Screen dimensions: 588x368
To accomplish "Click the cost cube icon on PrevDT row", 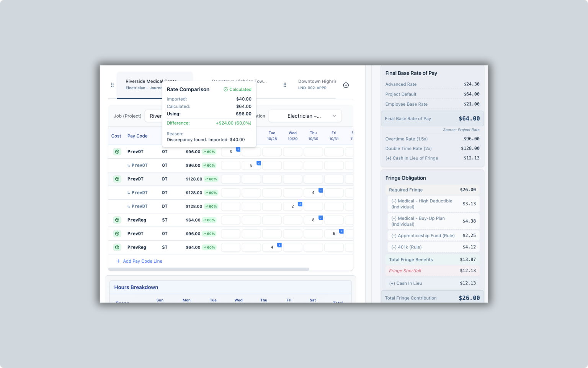I will pos(117,179).
